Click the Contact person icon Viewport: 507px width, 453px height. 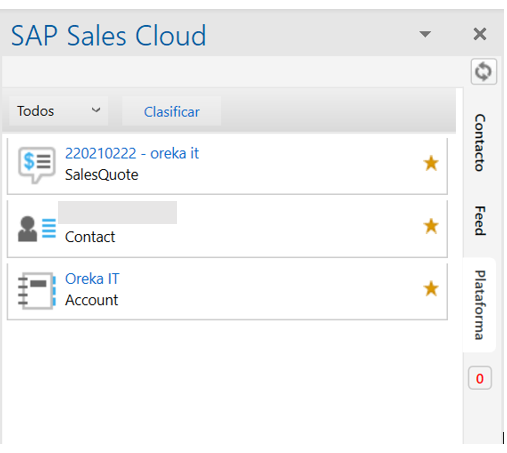pos(37,229)
